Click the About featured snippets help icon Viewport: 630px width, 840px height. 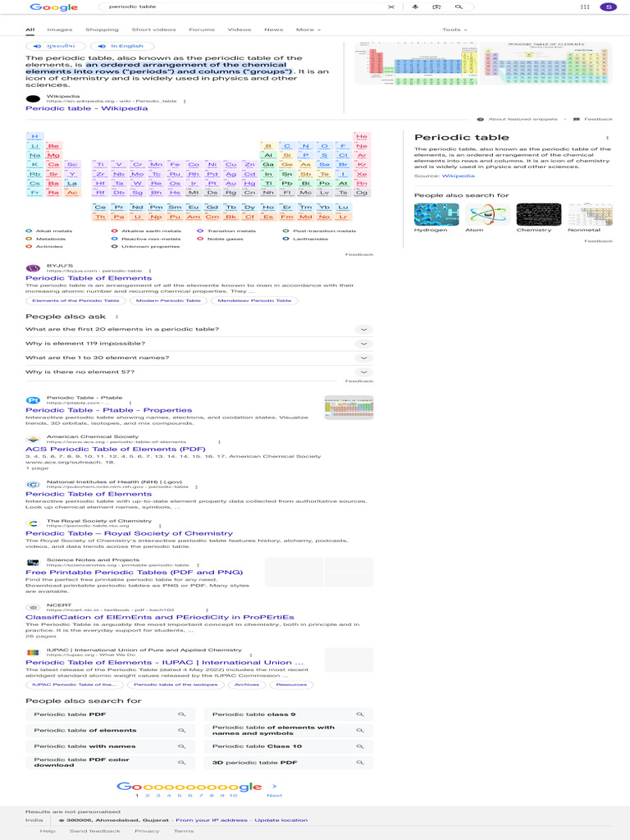[x=480, y=119]
